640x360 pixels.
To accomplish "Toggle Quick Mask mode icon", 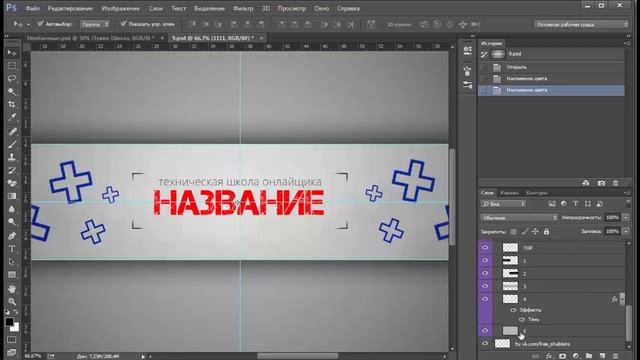I will (x=12, y=340).
